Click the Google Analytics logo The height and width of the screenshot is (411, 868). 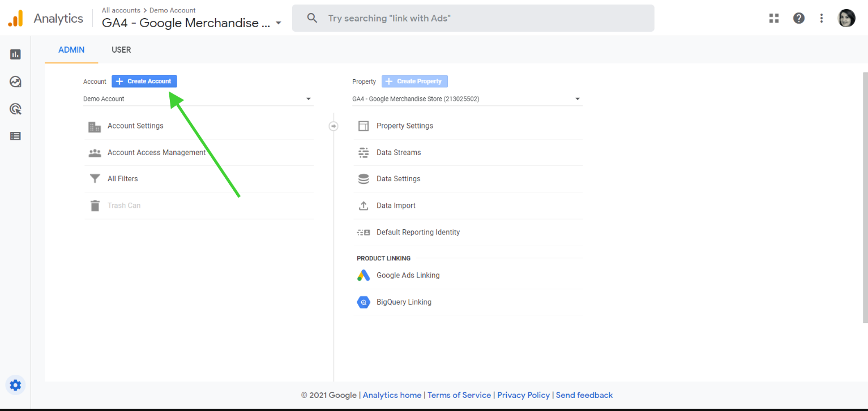(15, 18)
